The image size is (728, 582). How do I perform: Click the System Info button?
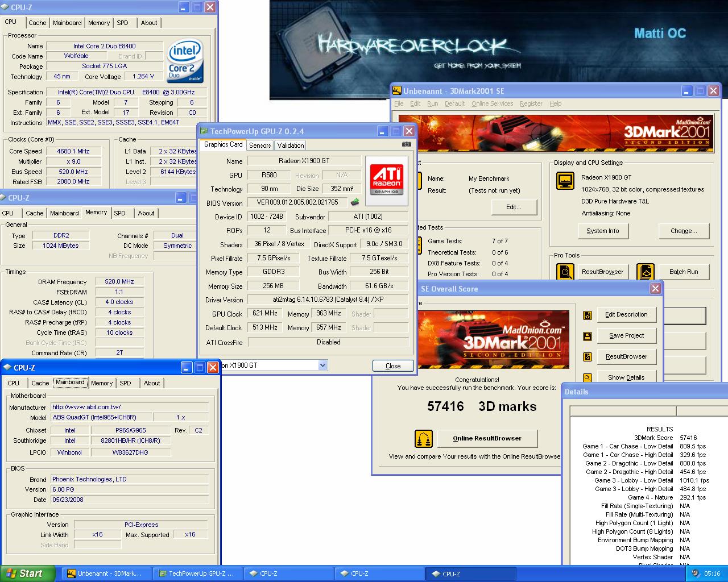(603, 231)
